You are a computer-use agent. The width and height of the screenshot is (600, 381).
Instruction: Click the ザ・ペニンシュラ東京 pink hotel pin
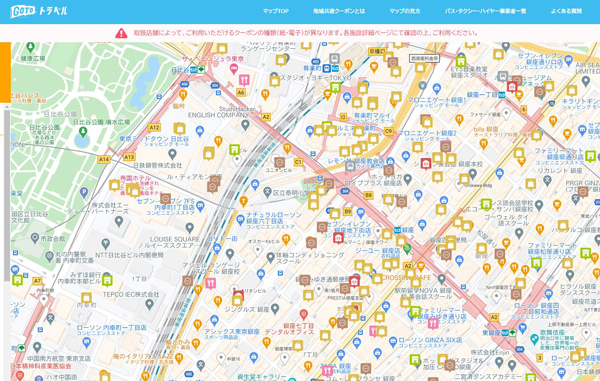233,69
